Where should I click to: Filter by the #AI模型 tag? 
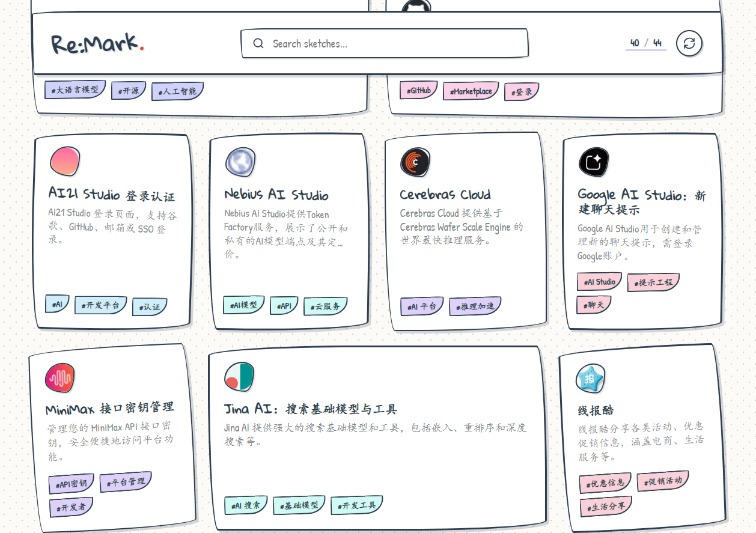pyautogui.click(x=244, y=305)
